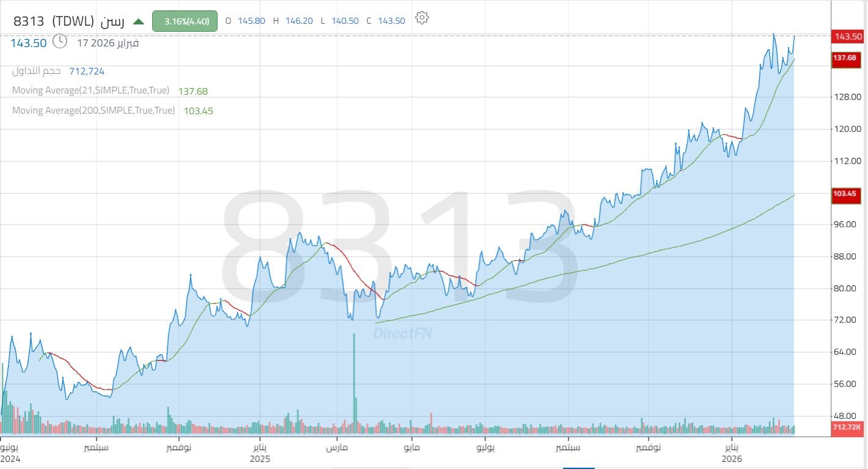Click the مايو month label on time axis

pyautogui.click(x=411, y=447)
